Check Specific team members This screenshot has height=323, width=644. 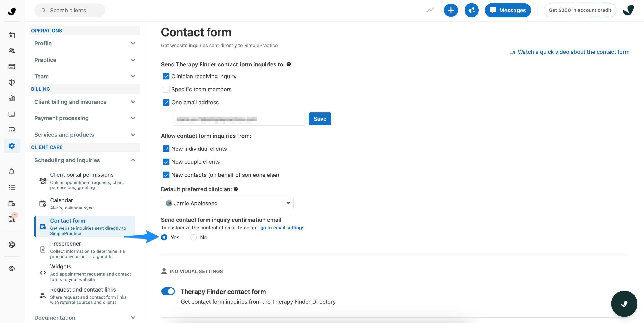tap(166, 89)
